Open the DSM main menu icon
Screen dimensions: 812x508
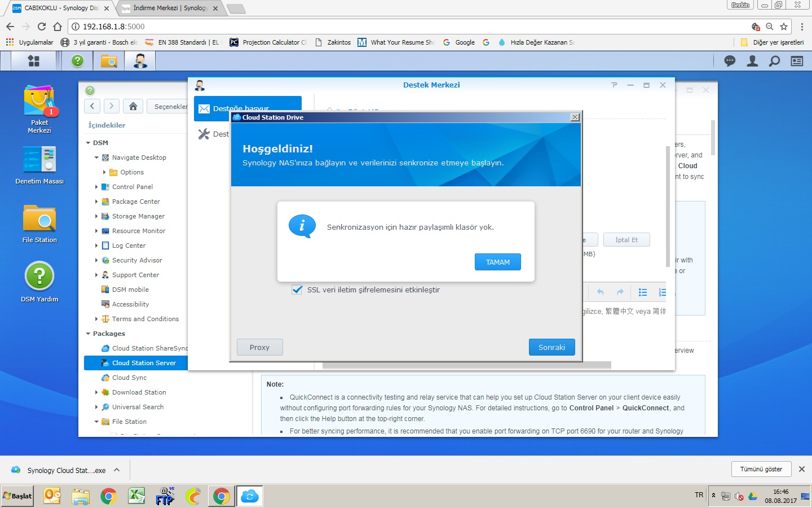pyautogui.click(x=34, y=61)
